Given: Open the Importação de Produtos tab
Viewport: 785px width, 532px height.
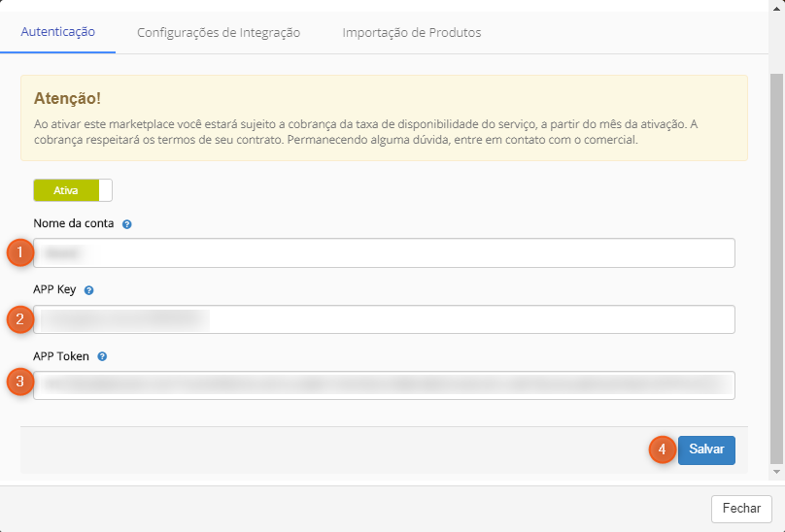Looking at the screenshot, I should point(411,33).
